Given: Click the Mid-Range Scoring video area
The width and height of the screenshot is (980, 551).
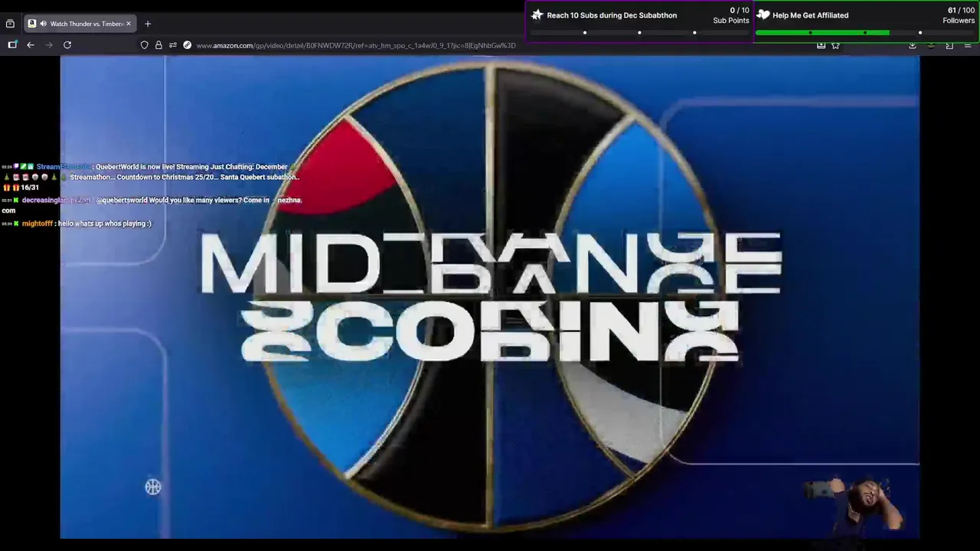Looking at the screenshot, I should click(490, 297).
